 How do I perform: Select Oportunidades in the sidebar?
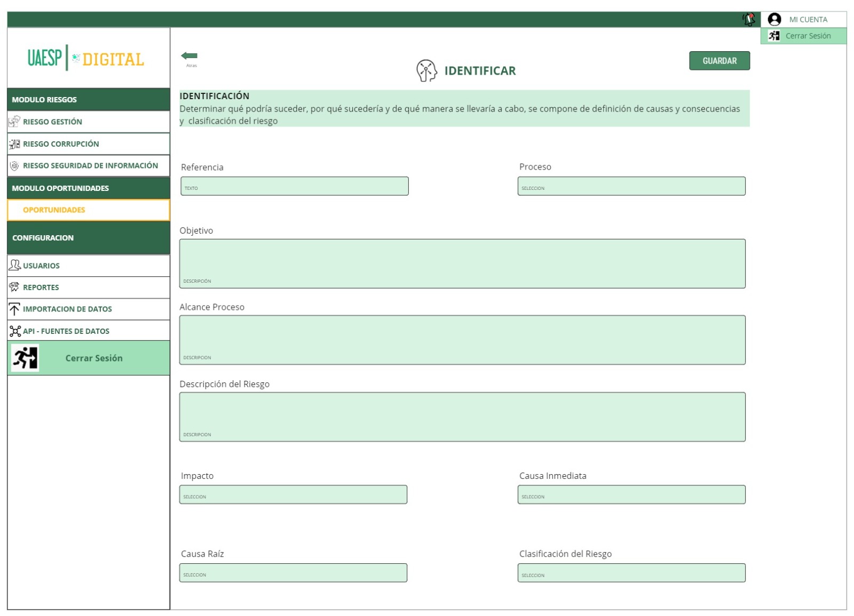pyautogui.click(x=89, y=210)
